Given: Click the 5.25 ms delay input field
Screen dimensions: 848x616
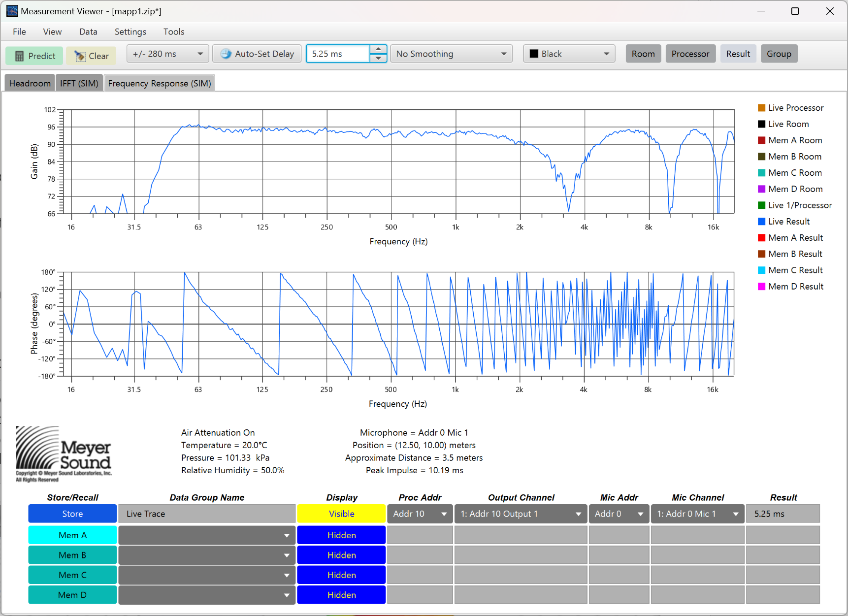Looking at the screenshot, I should point(338,54).
